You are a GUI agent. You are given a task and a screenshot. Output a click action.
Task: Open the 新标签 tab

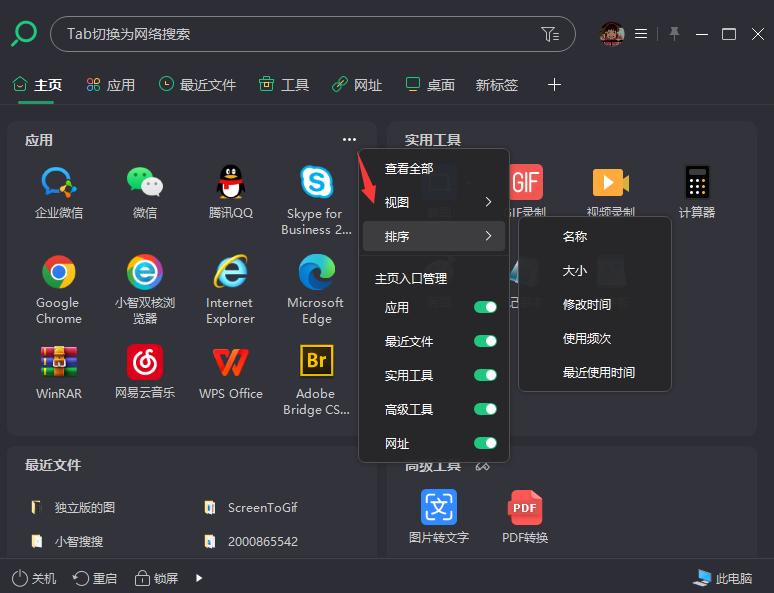[497, 85]
